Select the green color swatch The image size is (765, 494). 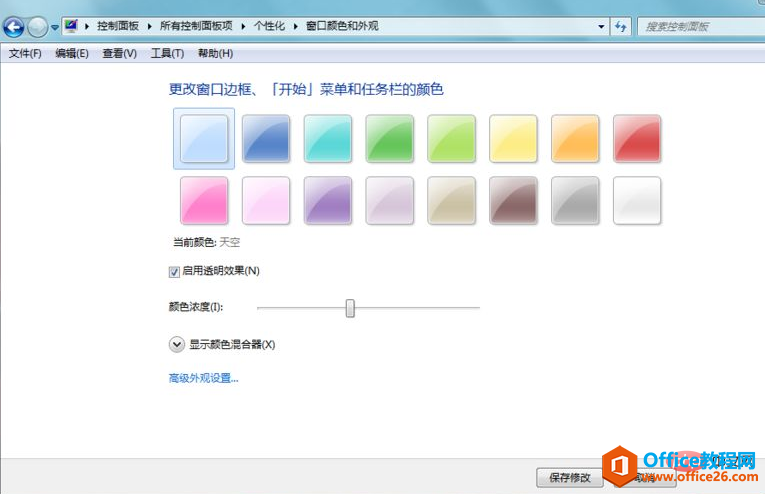pyautogui.click(x=390, y=138)
